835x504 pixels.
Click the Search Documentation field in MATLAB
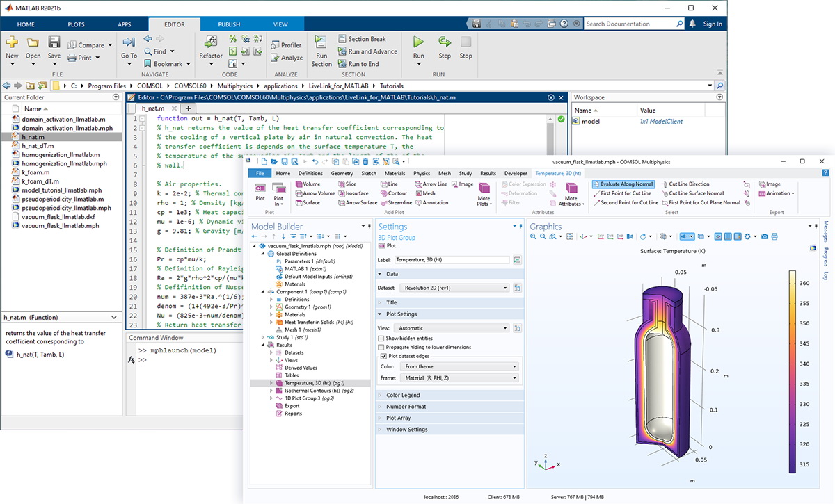pyautogui.click(x=635, y=24)
